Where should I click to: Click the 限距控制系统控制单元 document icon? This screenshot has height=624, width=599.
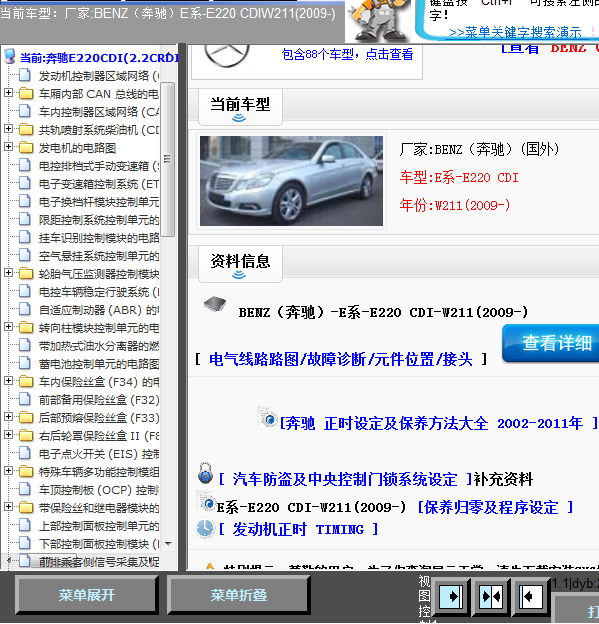click(x=25, y=219)
